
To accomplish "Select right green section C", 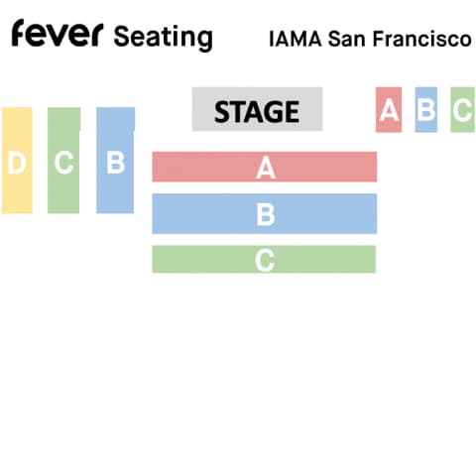I will click(462, 110).
